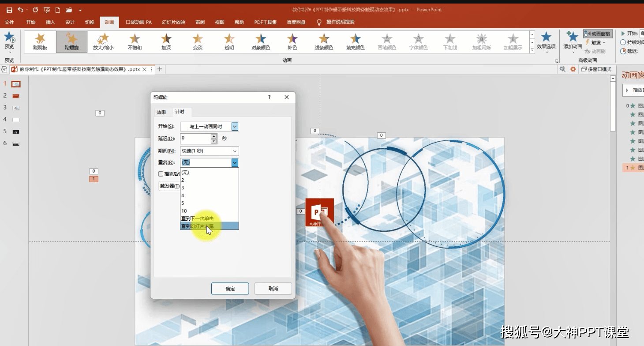Select slide 2 thumbnail
The image size is (644, 346).
(16, 96)
